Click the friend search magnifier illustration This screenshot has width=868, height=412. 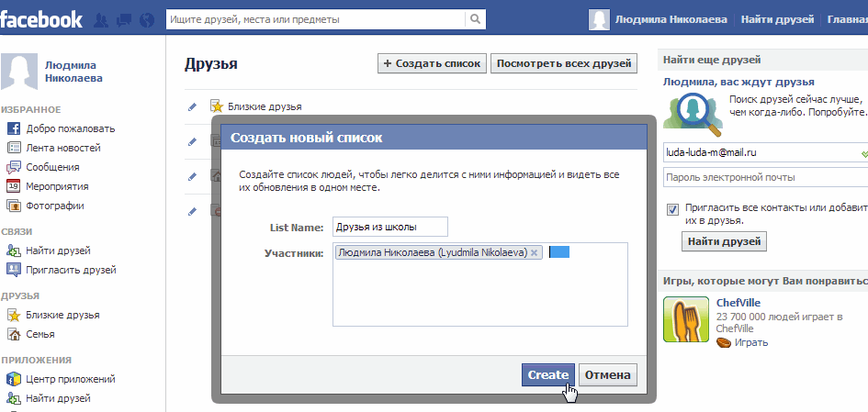(x=693, y=115)
